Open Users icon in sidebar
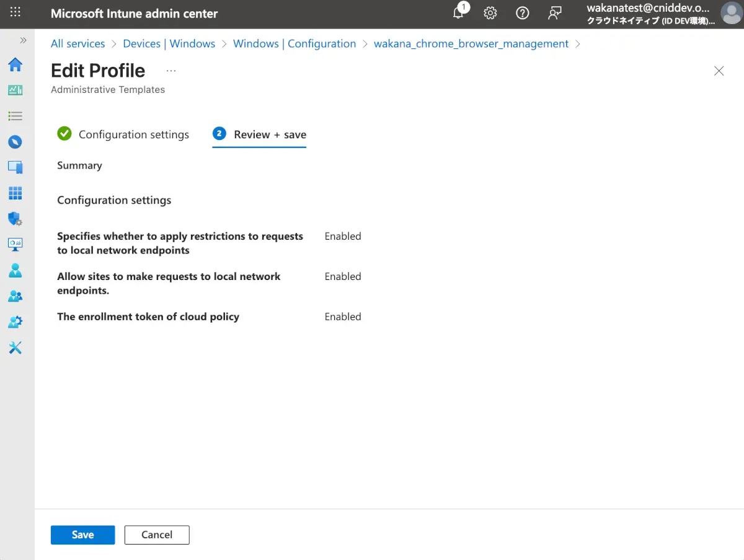Screen dimensions: 744x560 [15, 271]
